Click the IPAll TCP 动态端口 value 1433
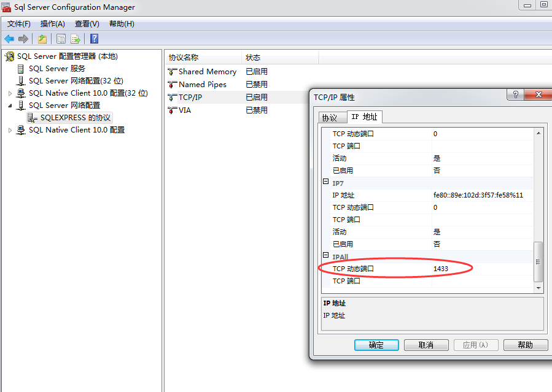Screen dimensions: 552x392 (441, 269)
